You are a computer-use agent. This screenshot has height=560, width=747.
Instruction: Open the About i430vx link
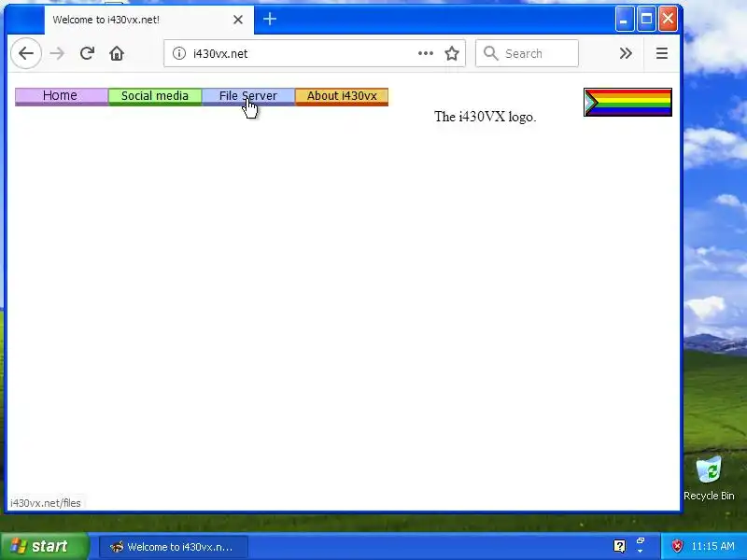342,97
